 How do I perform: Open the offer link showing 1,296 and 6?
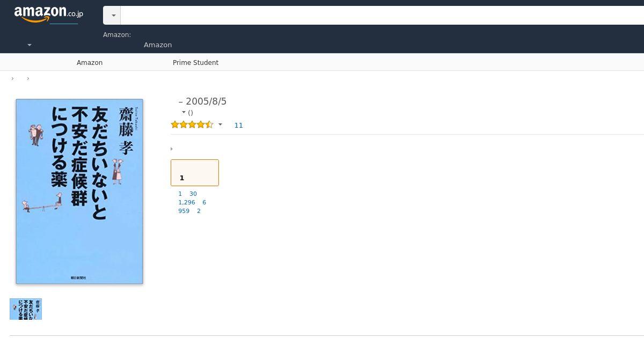[192, 202]
